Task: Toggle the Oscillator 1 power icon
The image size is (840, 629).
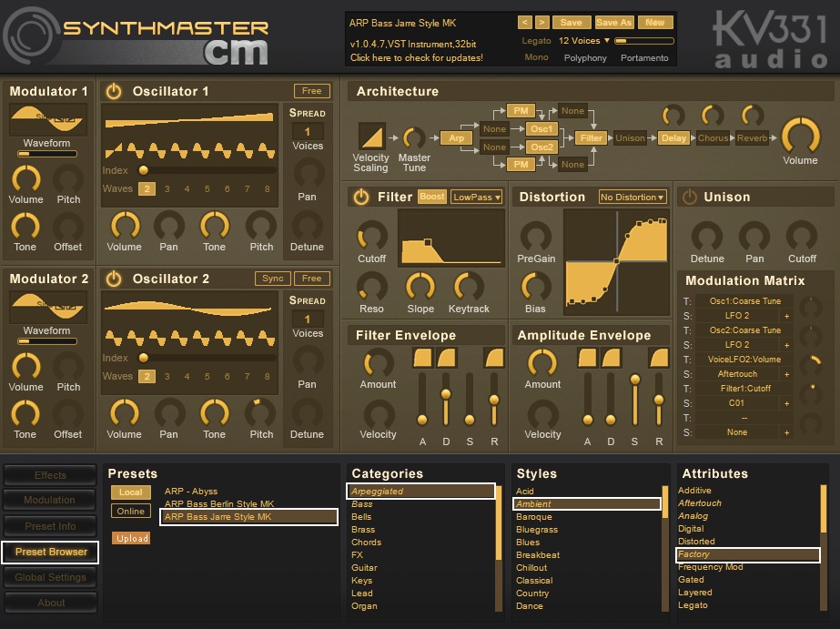Action: (x=114, y=91)
